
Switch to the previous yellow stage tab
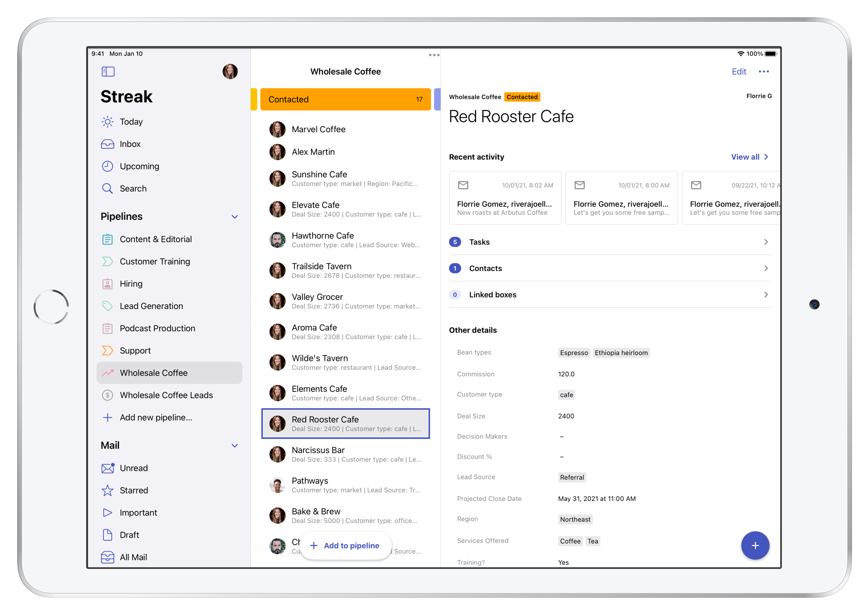point(254,99)
